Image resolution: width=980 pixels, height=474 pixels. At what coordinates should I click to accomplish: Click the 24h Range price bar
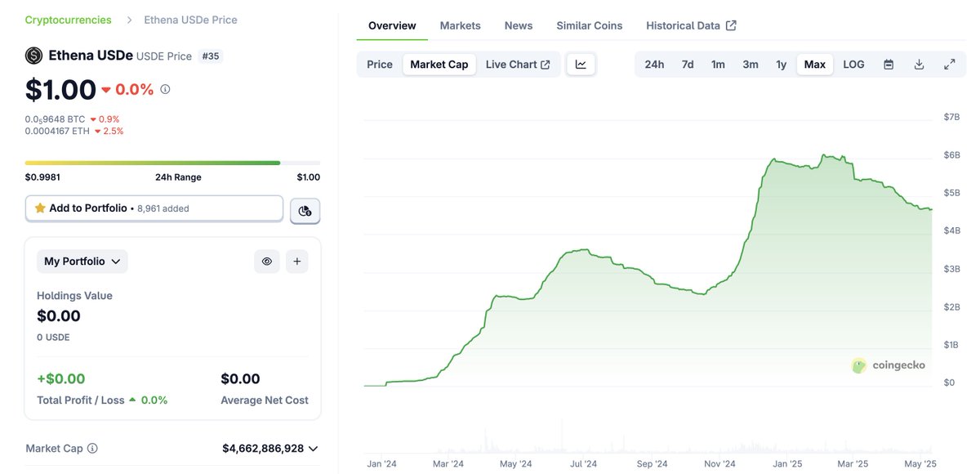tap(172, 163)
